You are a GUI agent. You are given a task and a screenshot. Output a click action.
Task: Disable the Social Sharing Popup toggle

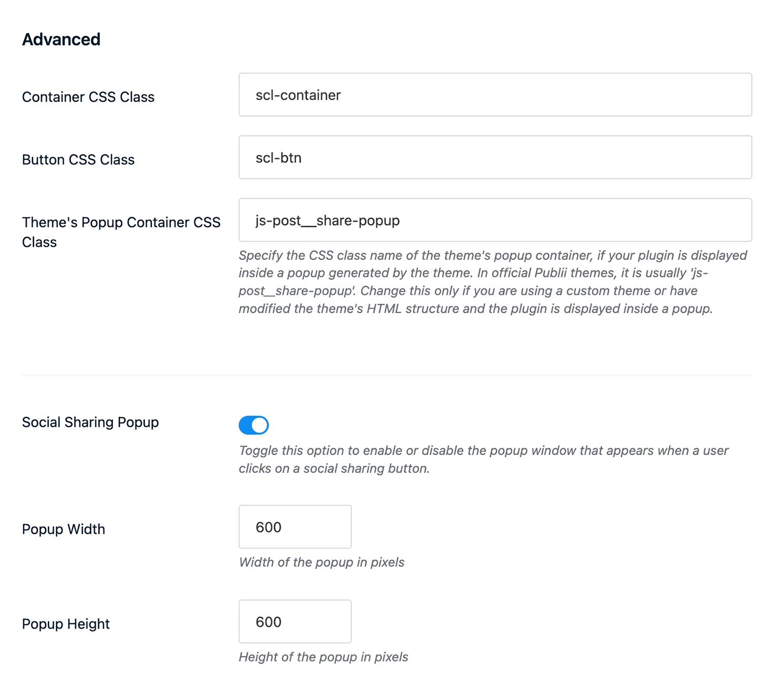(x=253, y=425)
